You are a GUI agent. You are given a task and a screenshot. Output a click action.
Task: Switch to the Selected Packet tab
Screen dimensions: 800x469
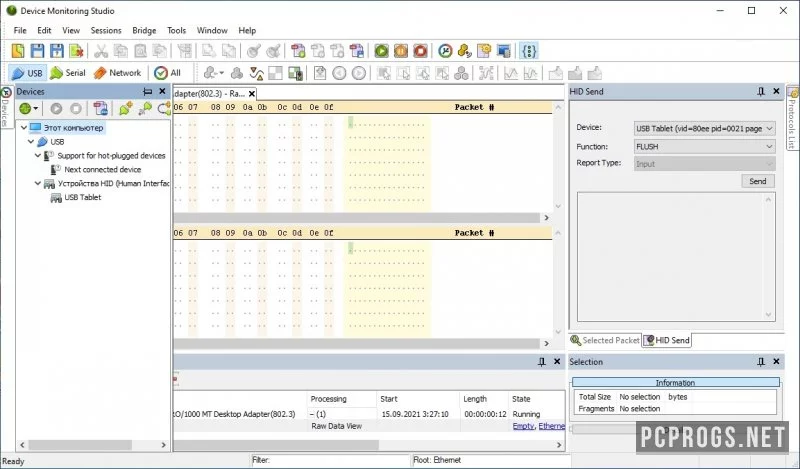point(605,340)
